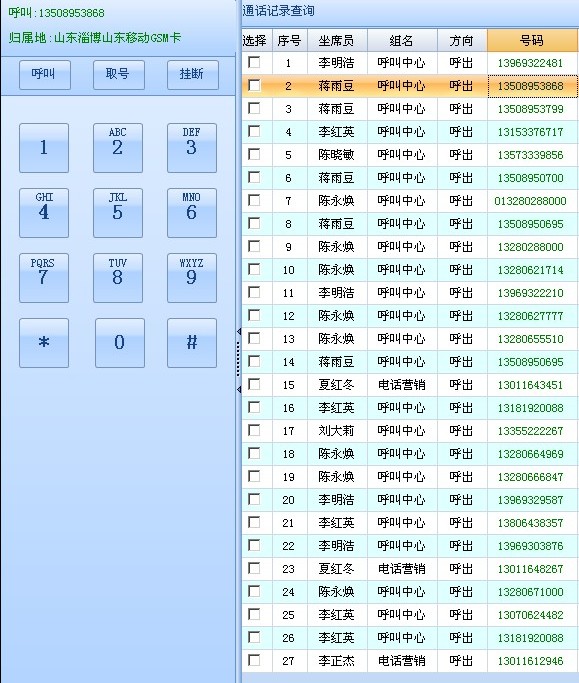The image size is (579, 683).
Task: Tap the hash key on dial pad
Action: (x=192, y=343)
